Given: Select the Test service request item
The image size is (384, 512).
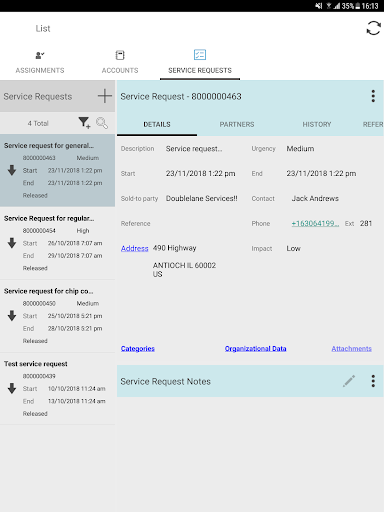Looking at the screenshot, I should click(57, 388).
